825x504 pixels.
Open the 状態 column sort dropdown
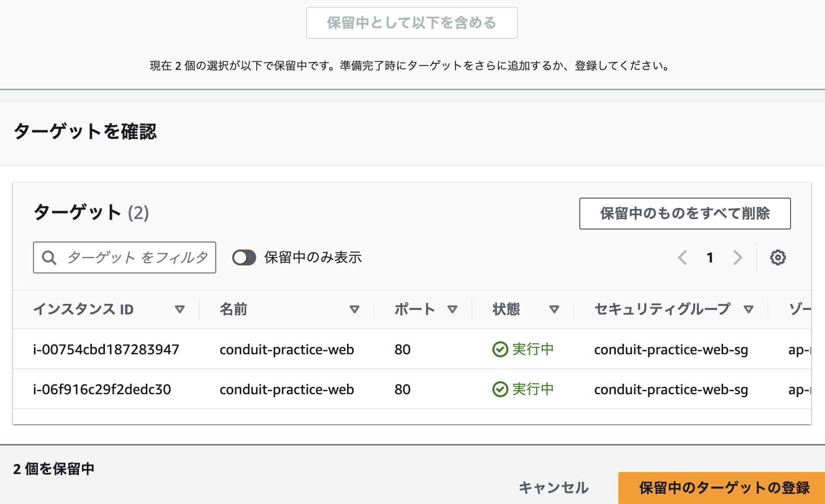pos(555,309)
